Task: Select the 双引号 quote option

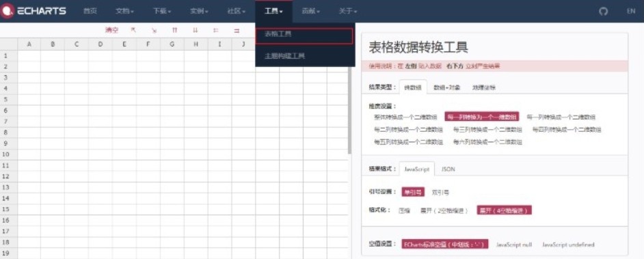Action: pyautogui.click(x=440, y=191)
